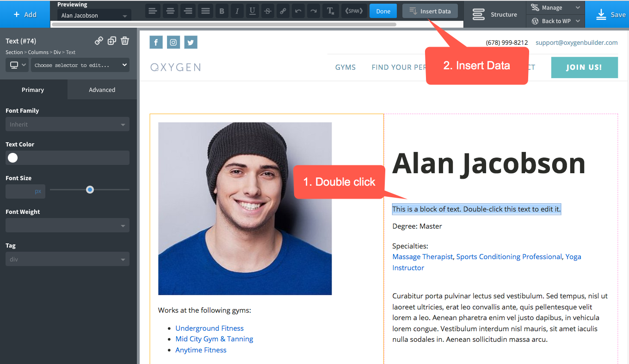Click Columns in the breadcrumb
This screenshot has height=364, width=629.
pyautogui.click(x=38, y=52)
